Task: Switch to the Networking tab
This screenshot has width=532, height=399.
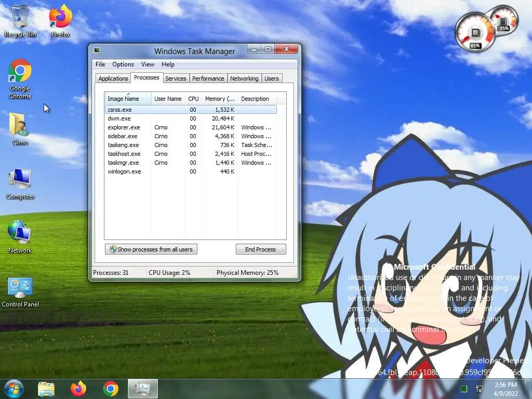Action: [244, 78]
